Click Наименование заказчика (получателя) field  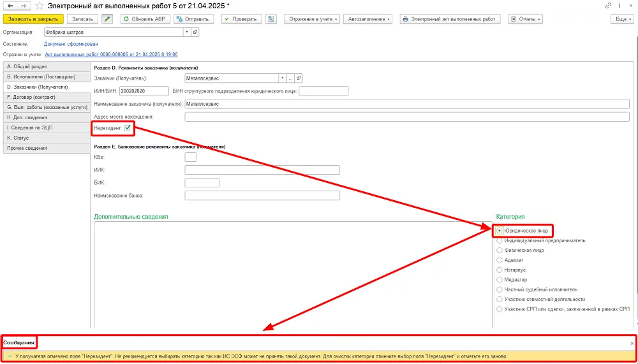[x=407, y=104]
